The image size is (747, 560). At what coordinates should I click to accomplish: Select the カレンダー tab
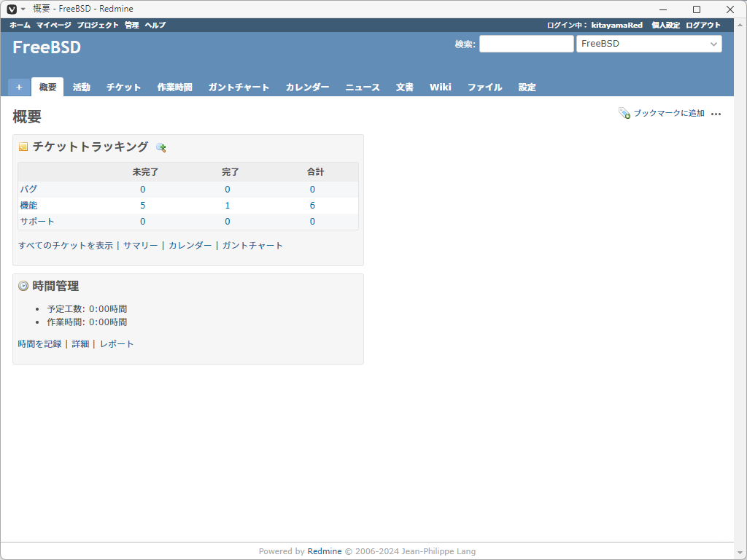307,87
